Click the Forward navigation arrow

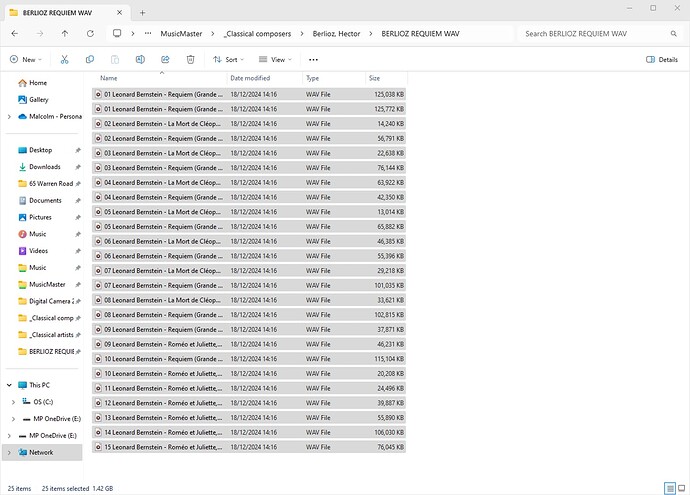(x=40, y=33)
